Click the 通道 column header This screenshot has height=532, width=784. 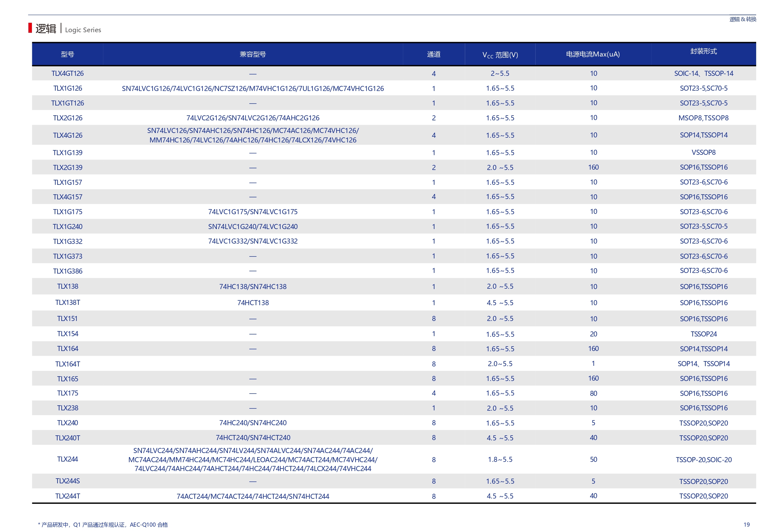point(434,54)
